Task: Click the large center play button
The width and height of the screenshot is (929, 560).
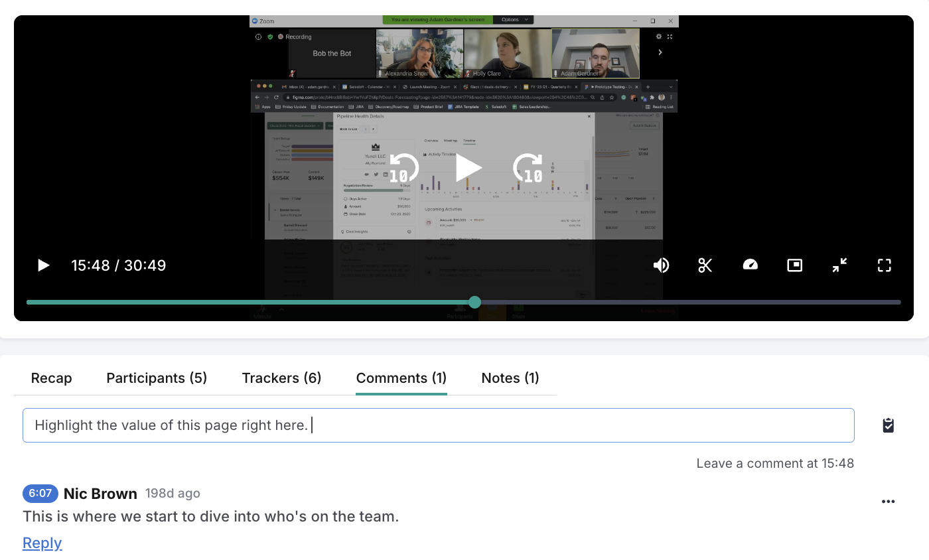Action: tap(468, 168)
